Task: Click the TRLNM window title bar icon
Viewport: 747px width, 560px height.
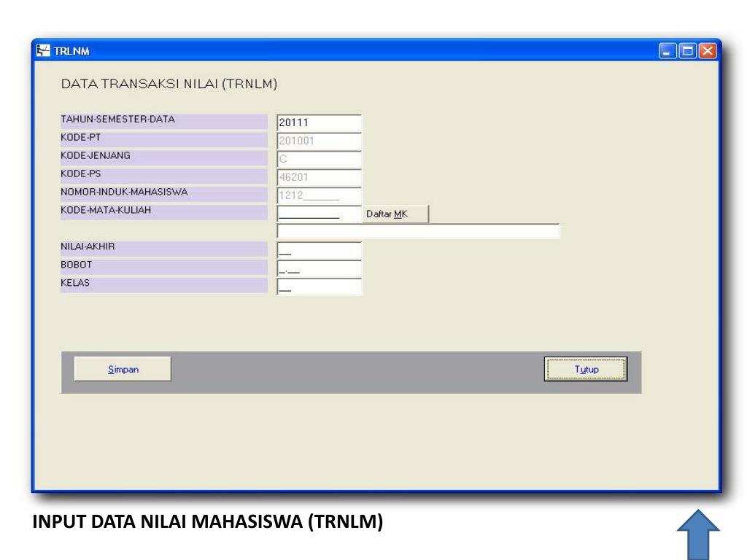Action: (x=43, y=50)
